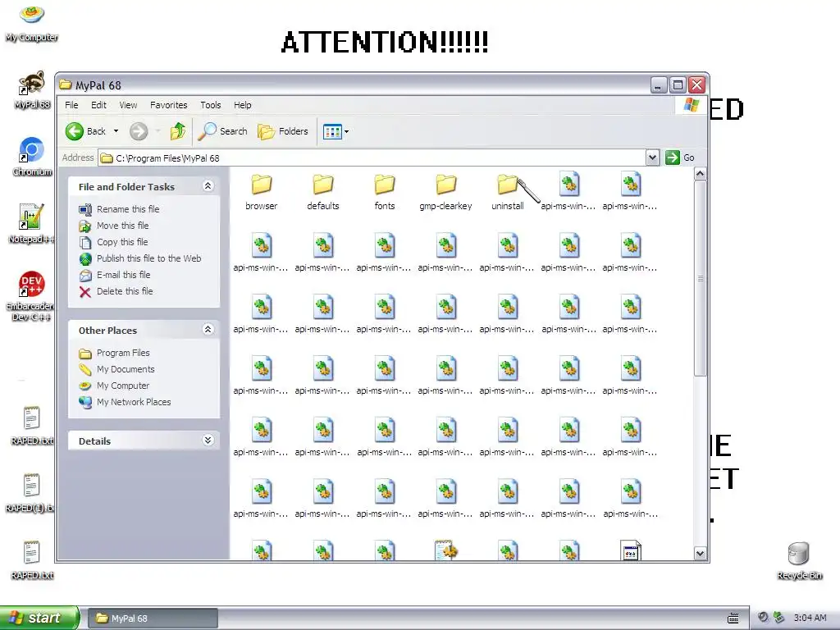
Task: Collapse the Other Places panel
Action: (x=208, y=330)
